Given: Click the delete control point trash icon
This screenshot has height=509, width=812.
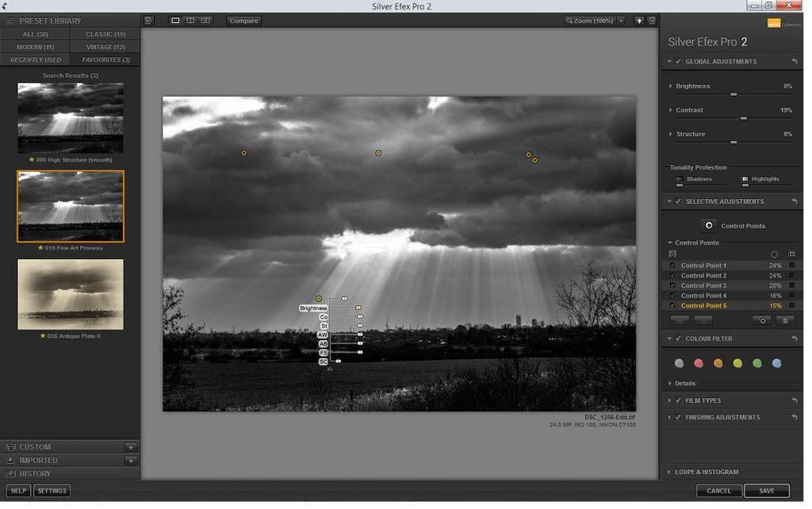Looking at the screenshot, I should coord(783,320).
